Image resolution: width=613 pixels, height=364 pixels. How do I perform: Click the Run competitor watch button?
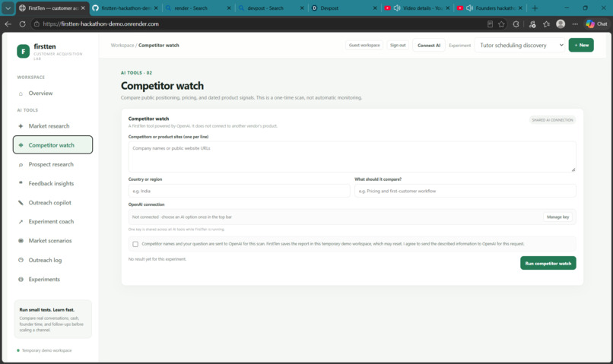coord(548,263)
